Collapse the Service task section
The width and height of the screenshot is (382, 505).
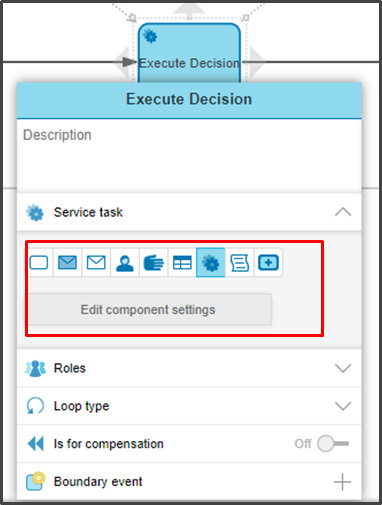coord(343,212)
